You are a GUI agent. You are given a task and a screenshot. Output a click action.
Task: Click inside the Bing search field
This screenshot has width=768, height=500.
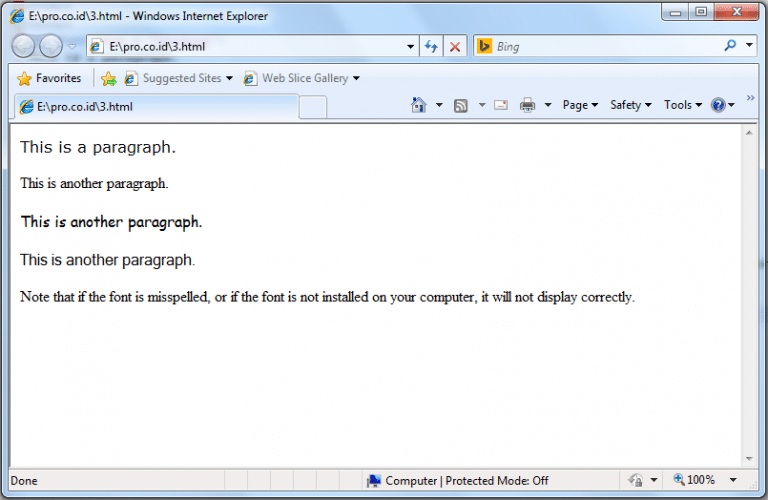tap(600, 47)
